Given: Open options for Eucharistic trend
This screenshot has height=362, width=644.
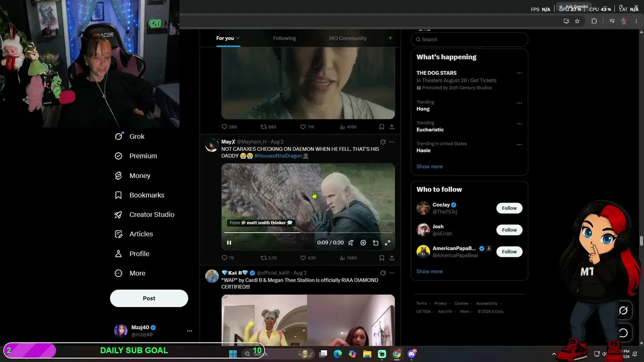Looking at the screenshot, I should coord(519,124).
